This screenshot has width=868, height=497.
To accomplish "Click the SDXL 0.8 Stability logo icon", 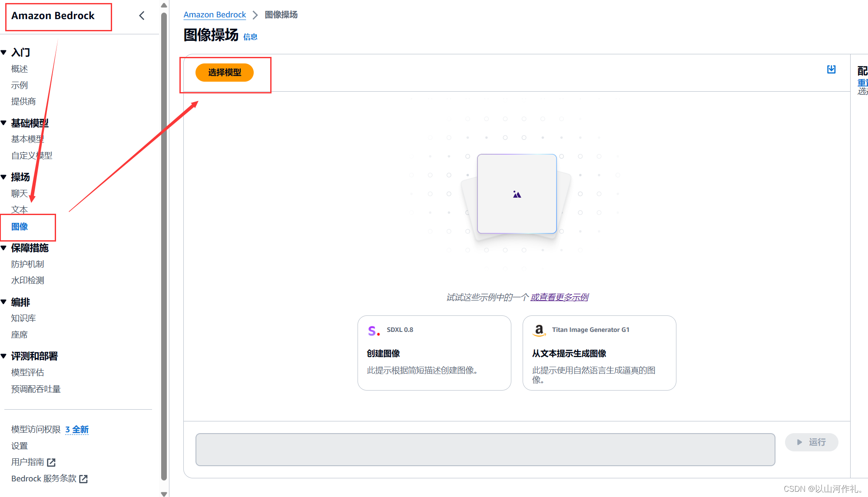I will [374, 331].
